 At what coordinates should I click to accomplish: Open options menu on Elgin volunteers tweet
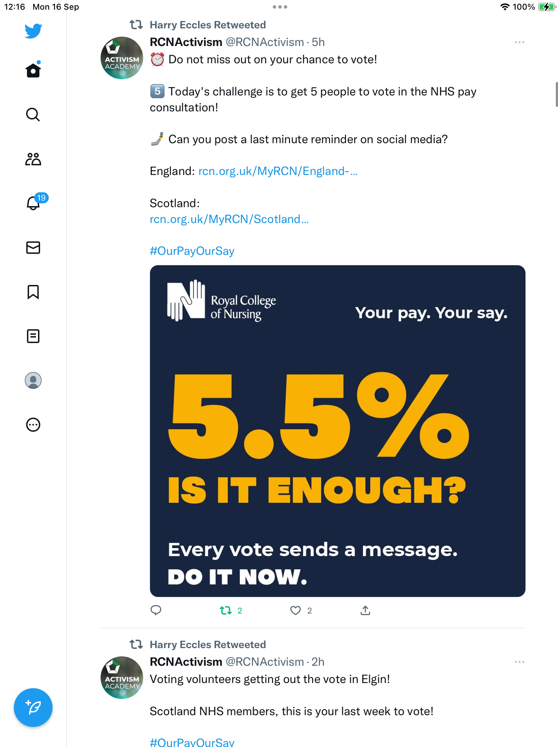pyautogui.click(x=520, y=662)
